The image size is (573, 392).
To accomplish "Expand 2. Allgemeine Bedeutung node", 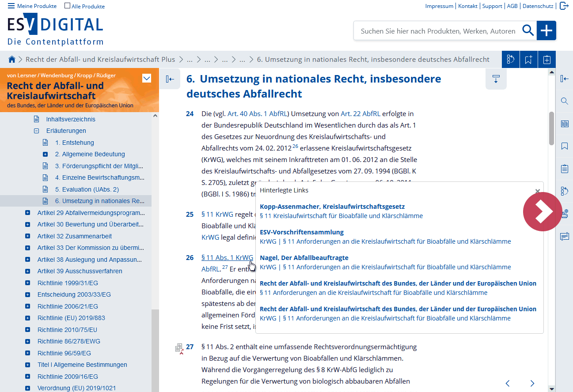I will tap(45, 154).
